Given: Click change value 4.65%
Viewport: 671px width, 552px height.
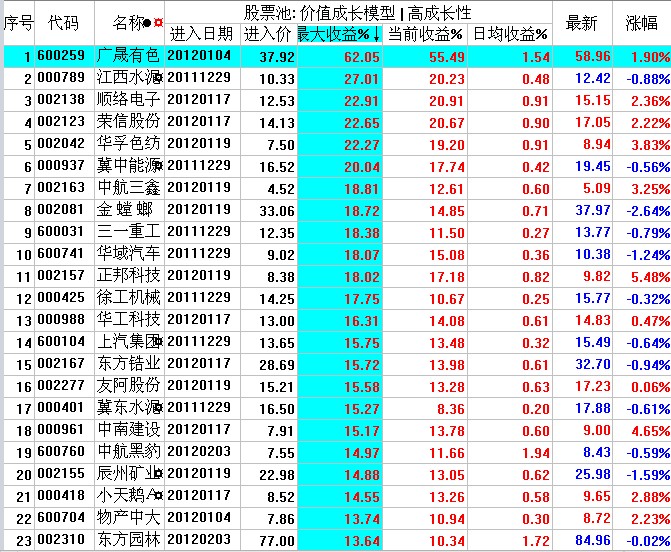Looking at the screenshot, I should point(650,430).
